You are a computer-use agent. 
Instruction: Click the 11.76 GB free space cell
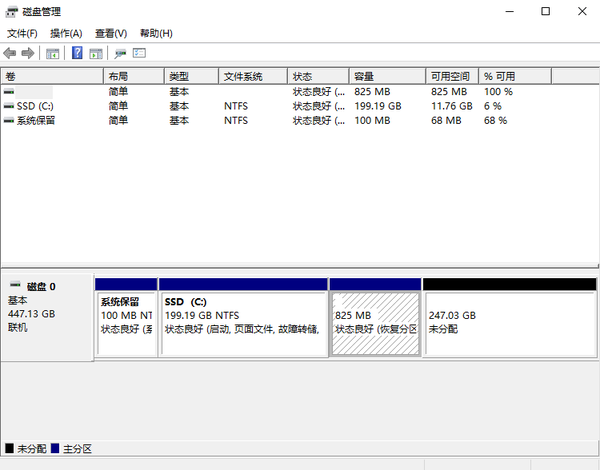[452, 106]
